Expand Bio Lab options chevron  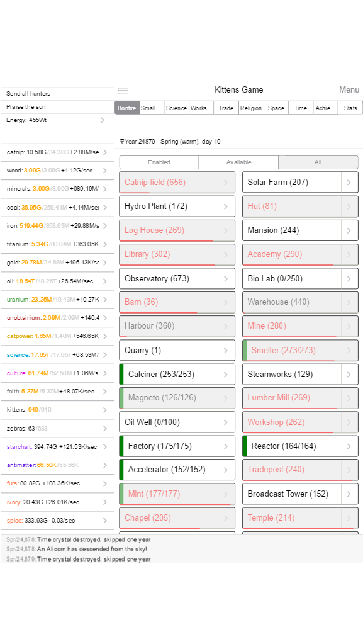(349, 278)
